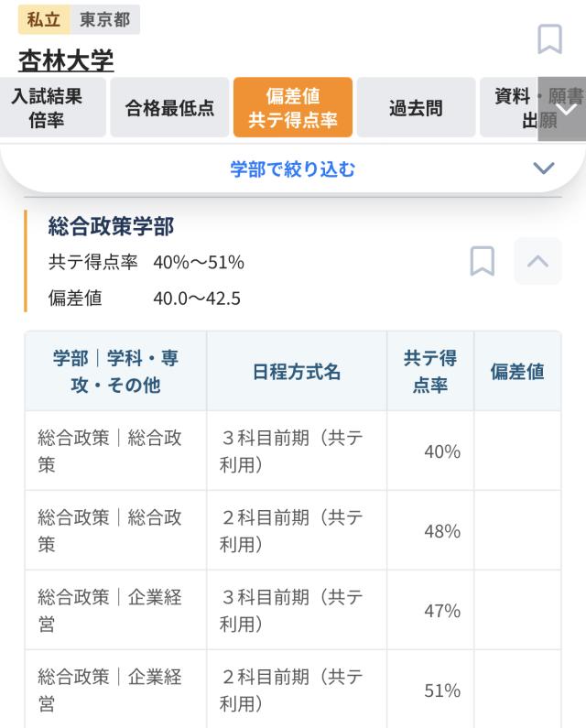This screenshot has height=728, width=586.
Task: Select the 偏差値 共テ得点率 tab
Action: point(293,108)
